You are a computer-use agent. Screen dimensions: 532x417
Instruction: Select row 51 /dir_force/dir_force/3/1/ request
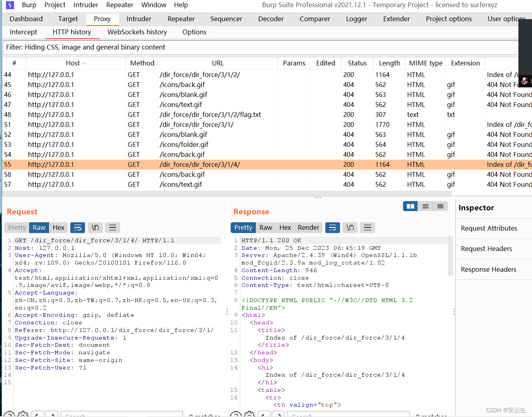tap(267, 125)
